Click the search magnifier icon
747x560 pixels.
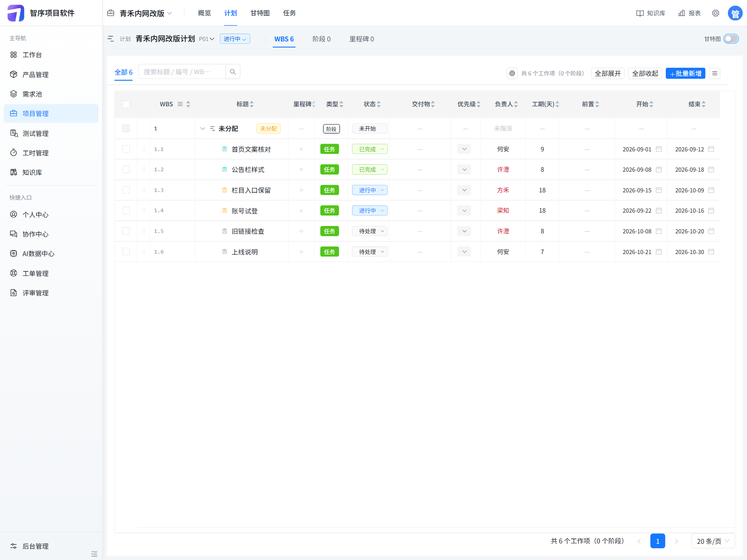[233, 72]
